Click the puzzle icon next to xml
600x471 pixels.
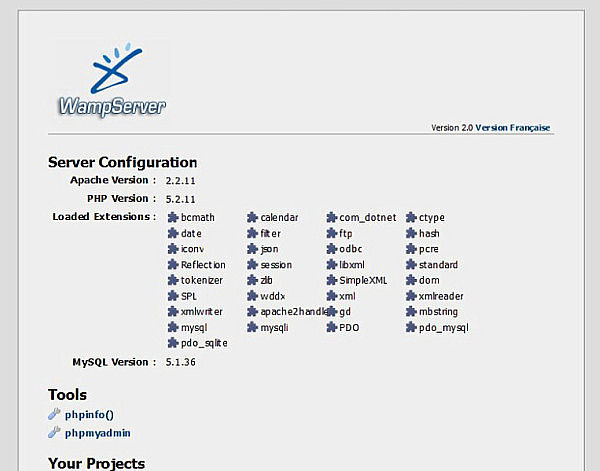tap(331, 296)
